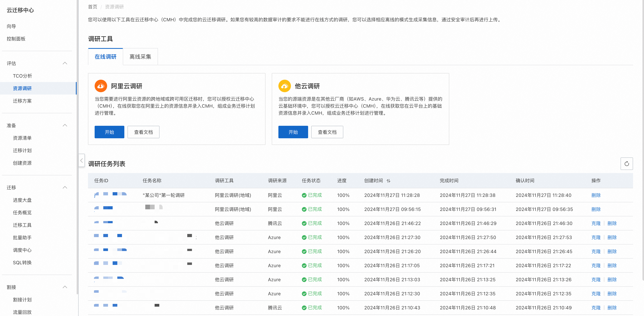The image size is (644, 316).
Task: Start the 阿里云调研 survey
Action: tap(109, 132)
